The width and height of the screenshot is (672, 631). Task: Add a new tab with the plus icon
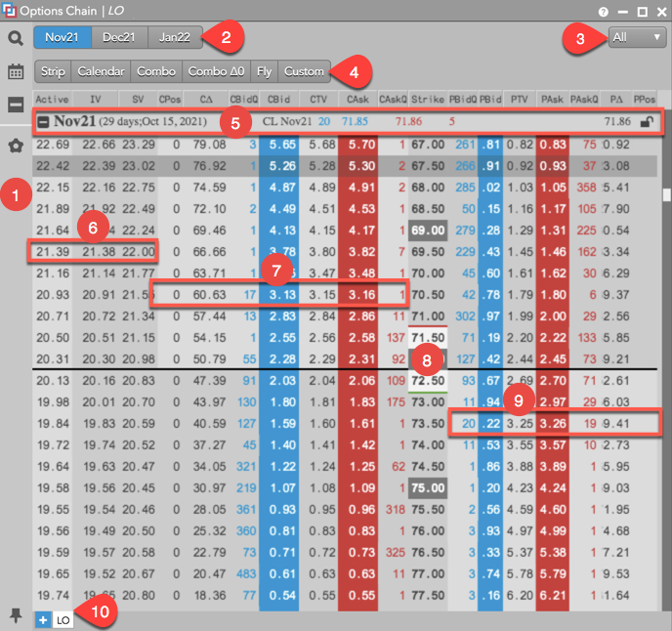[x=42, y=619]
